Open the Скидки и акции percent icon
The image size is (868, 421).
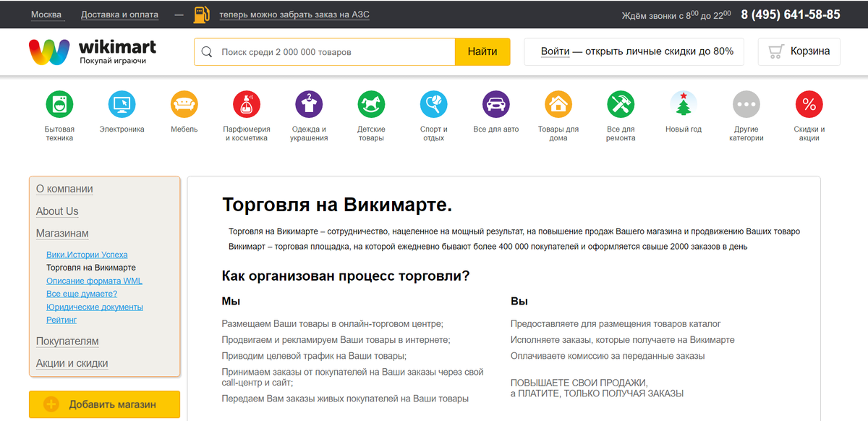(x=809, y=105)
